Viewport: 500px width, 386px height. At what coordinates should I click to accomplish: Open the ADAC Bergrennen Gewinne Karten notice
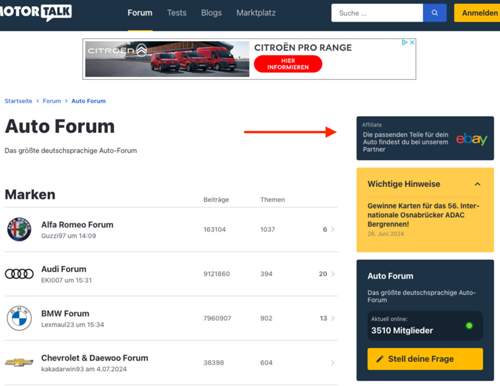point(423,215)
